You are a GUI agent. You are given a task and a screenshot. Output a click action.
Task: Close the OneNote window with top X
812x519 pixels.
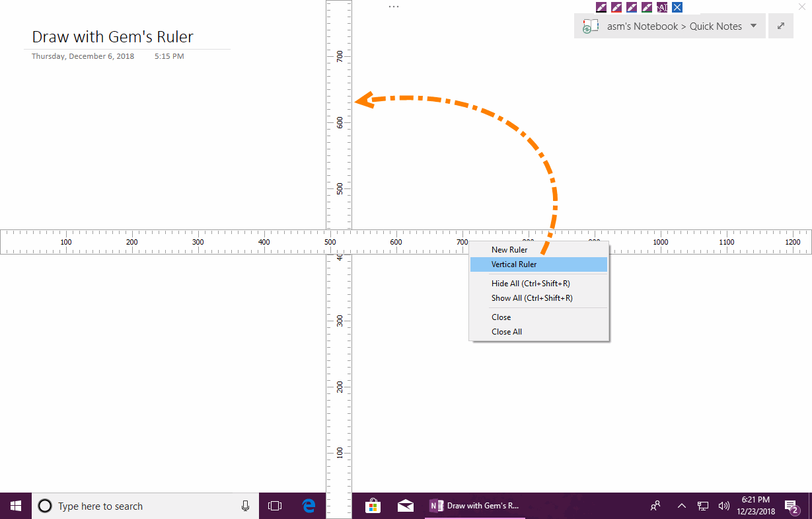802,7
